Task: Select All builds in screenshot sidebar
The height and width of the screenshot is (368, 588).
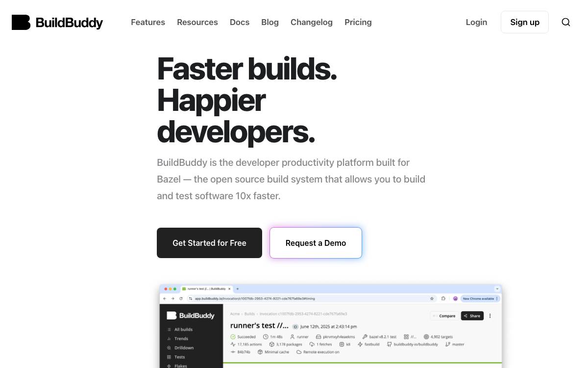Action: 180,329
